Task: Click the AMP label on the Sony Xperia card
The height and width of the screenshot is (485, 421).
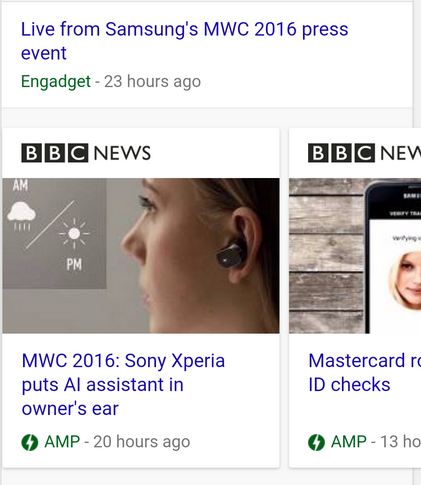Action: (62, 442)
